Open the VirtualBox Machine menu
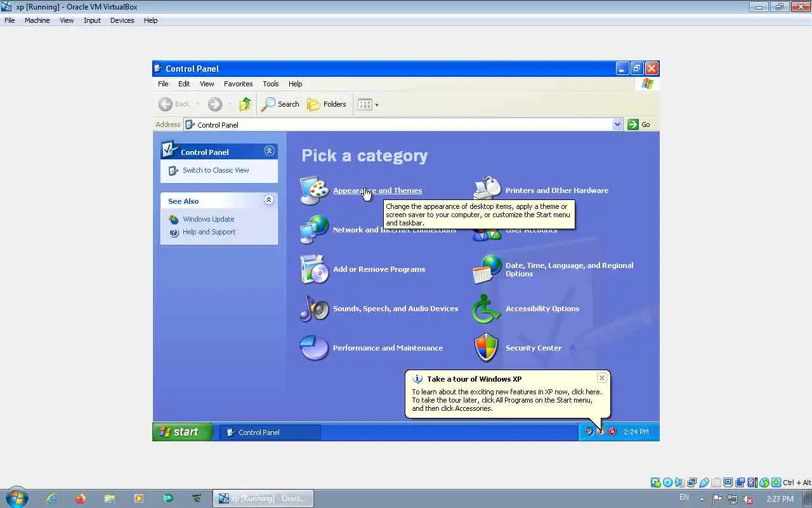Screen dimensions: 812x508 tap(37, 20)
